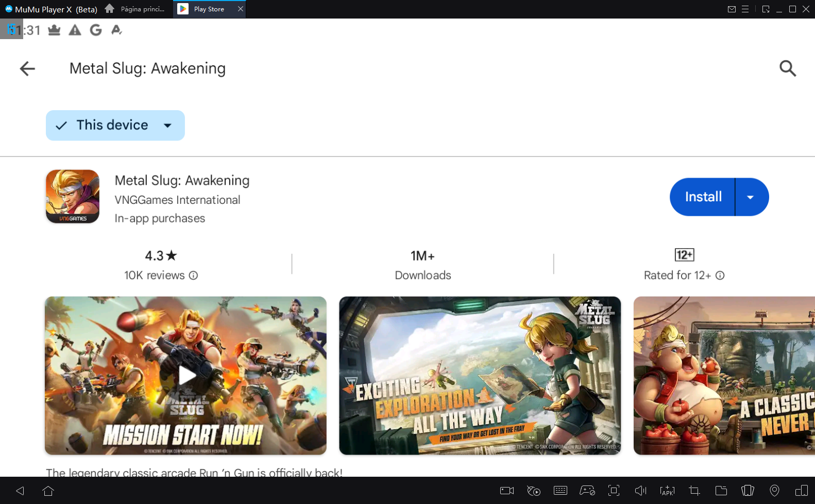Open the MuMu hamburger menu in title bar
This screenshot has width=815, height=504.
[745, 9]
